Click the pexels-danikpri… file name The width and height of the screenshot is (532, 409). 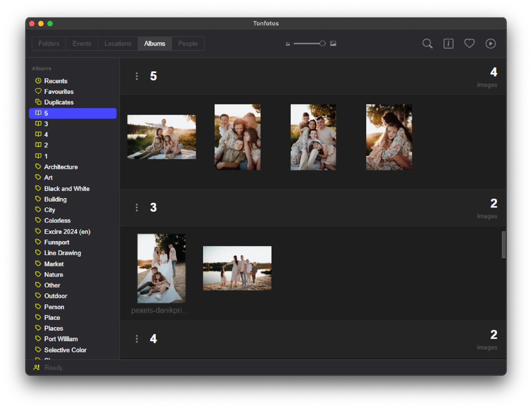click(x=160, y=310)
